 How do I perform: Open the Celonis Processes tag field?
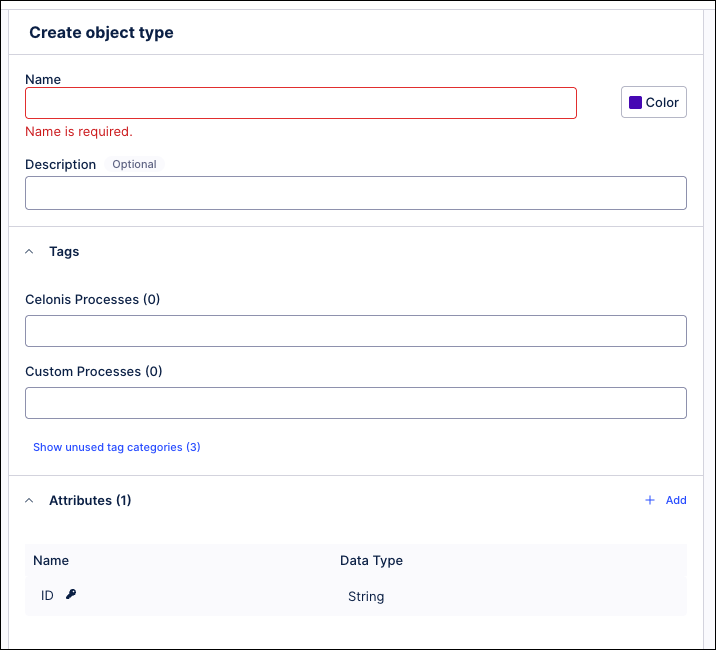tap(355, 331)
